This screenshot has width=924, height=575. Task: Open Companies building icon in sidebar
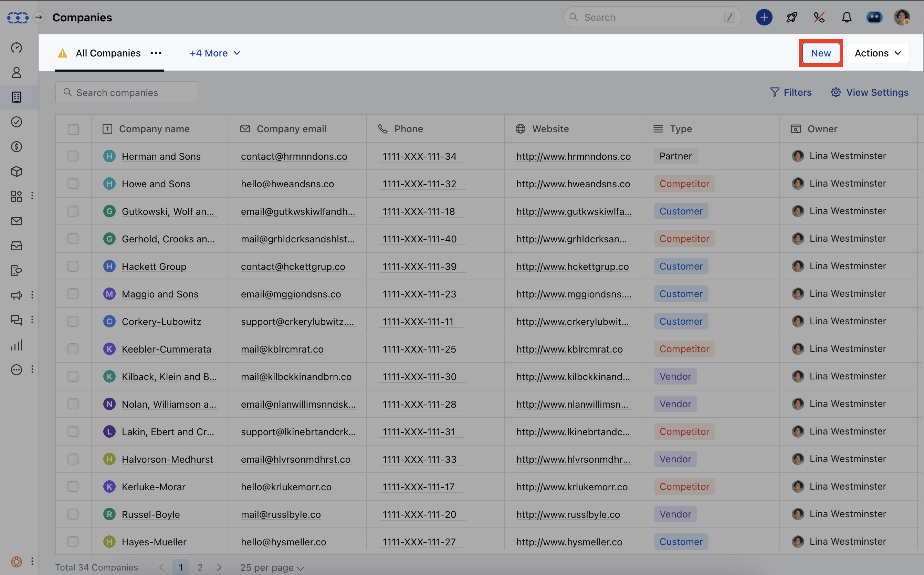[x=16, y=97]
